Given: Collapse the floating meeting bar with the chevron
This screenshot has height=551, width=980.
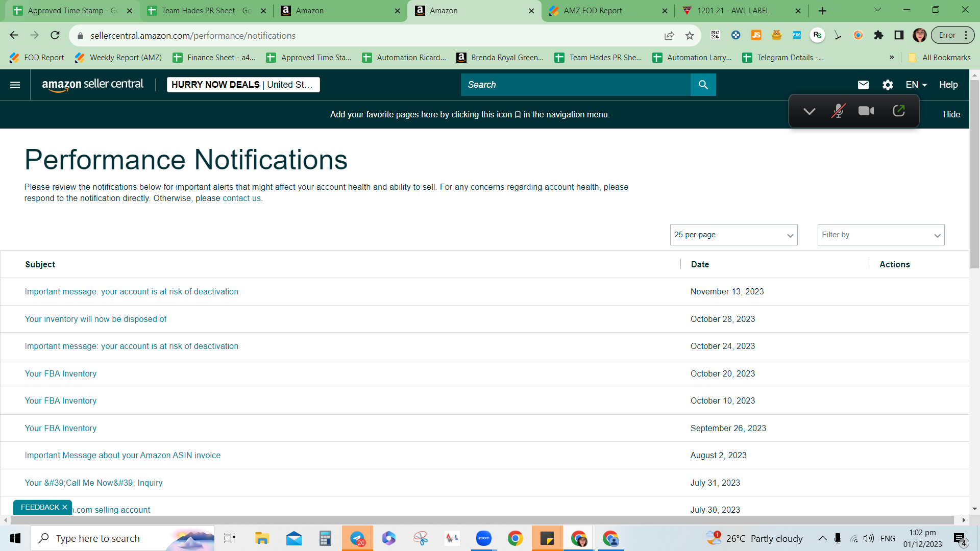Looking at the screenshot, I should coord(809,111).
